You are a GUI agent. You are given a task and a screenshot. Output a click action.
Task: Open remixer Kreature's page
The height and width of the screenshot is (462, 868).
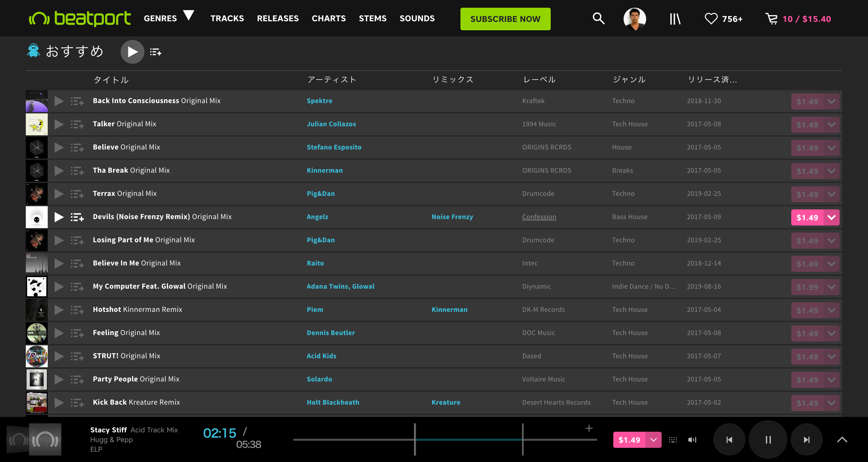446,403
